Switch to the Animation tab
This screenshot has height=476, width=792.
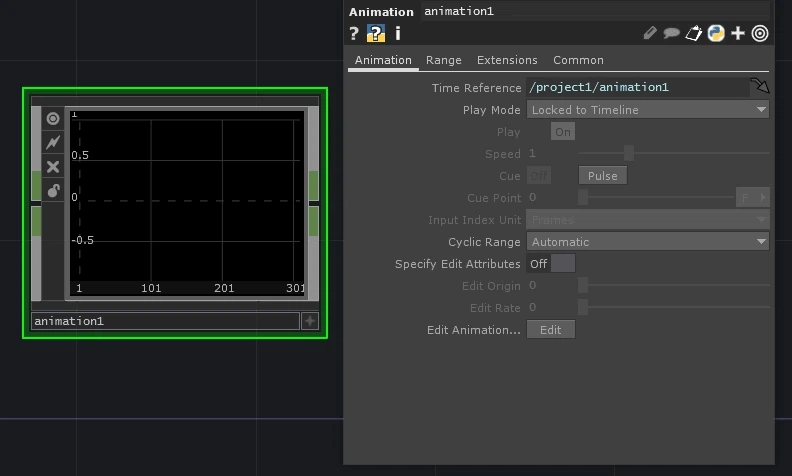pyautogui.click(x=383, y=60)
